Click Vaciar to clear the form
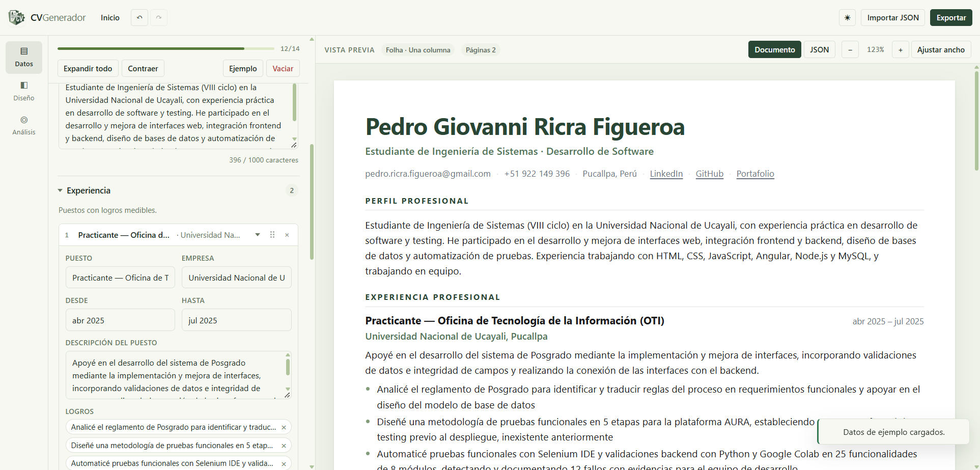Image resolution: width=980 pixels, height=470 pixels. pyautogui.click(x=283, y=68)
